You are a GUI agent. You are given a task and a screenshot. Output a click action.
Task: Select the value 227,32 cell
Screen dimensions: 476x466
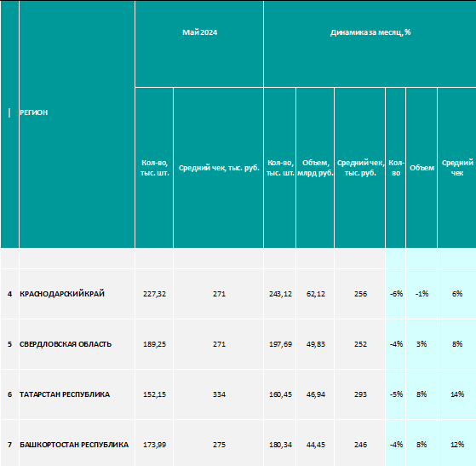click(154, 294)
